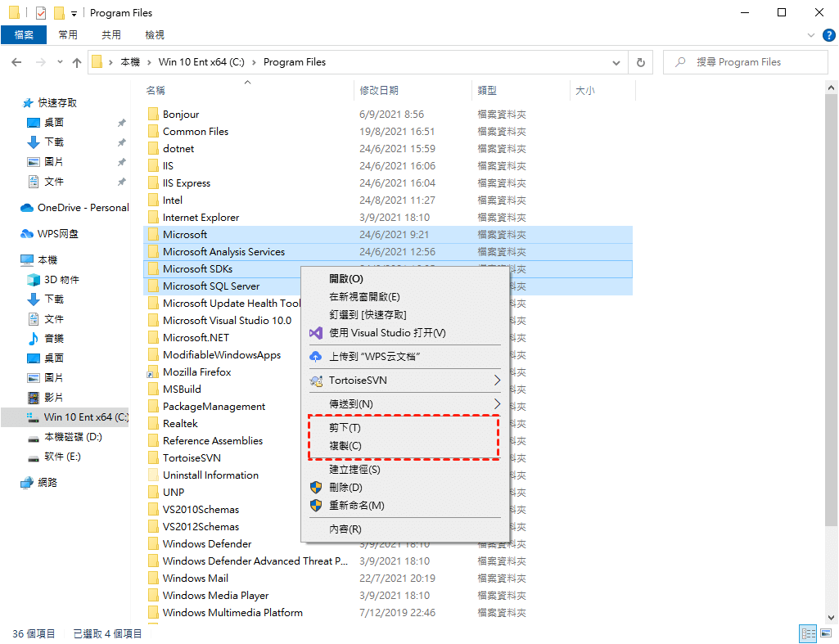This screenshot has height=644, width=839.
Task: Select the Bonjour folder
Action: 181,114
